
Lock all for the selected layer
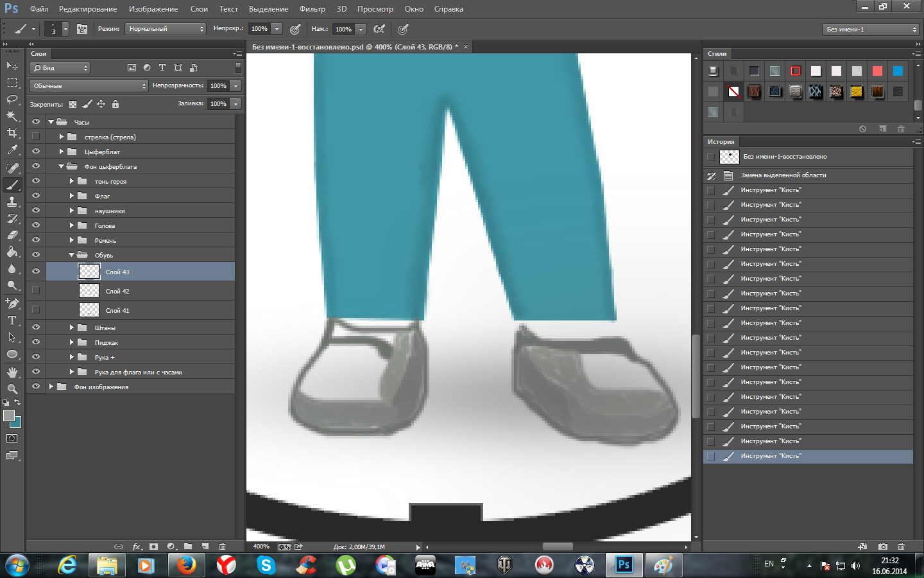pos(116,104)
